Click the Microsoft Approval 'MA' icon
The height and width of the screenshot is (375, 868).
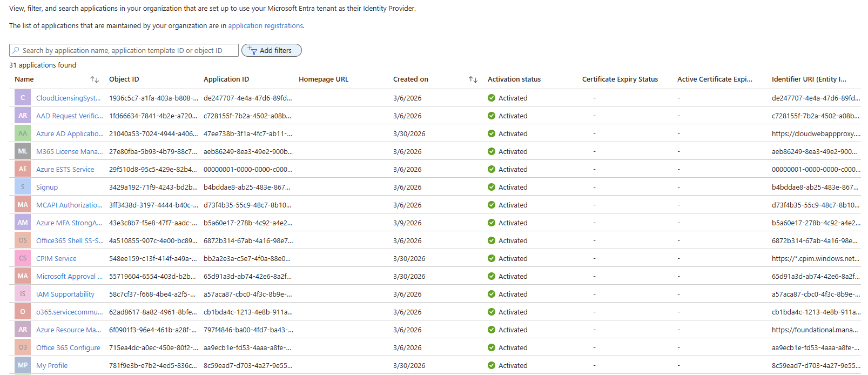pos(23,276)
